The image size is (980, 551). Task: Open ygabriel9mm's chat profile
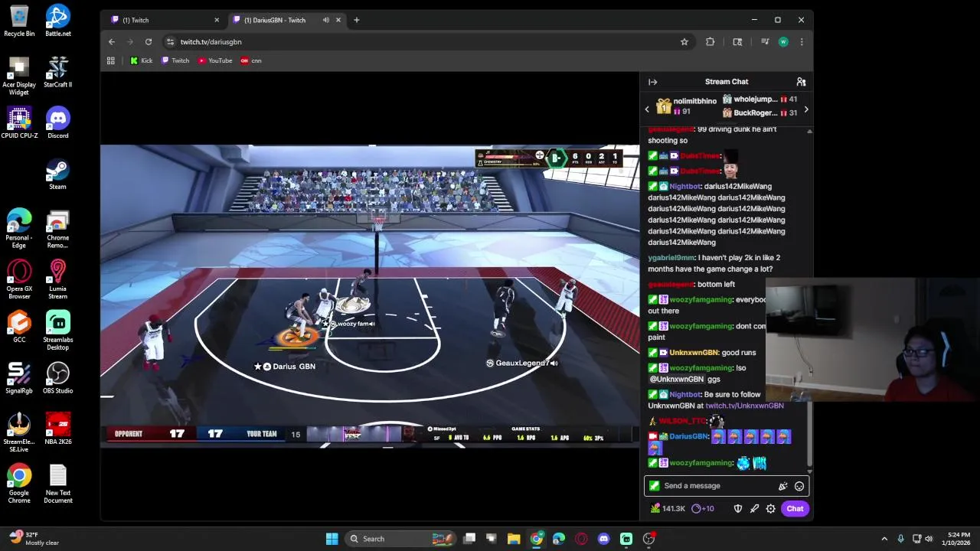(x=671, y=258)
